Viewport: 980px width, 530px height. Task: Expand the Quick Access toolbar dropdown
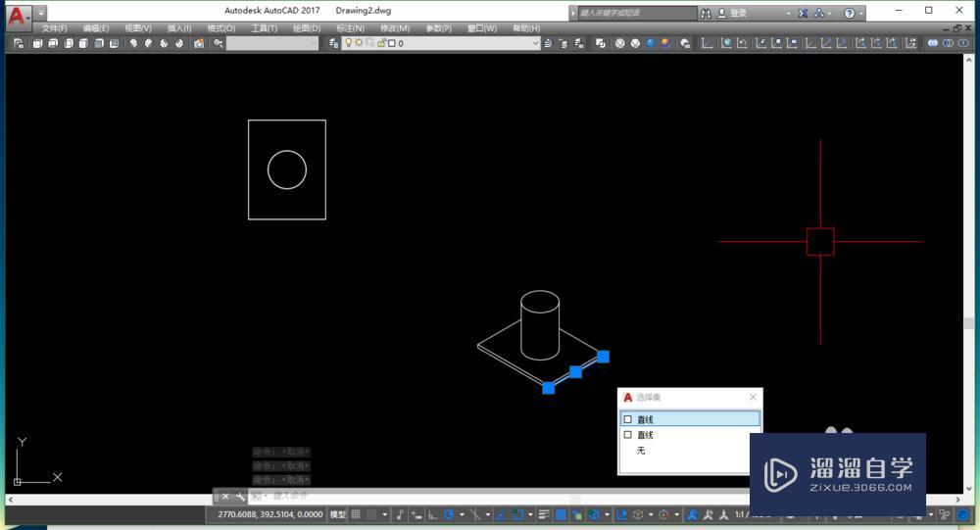[x=40, y=13]
